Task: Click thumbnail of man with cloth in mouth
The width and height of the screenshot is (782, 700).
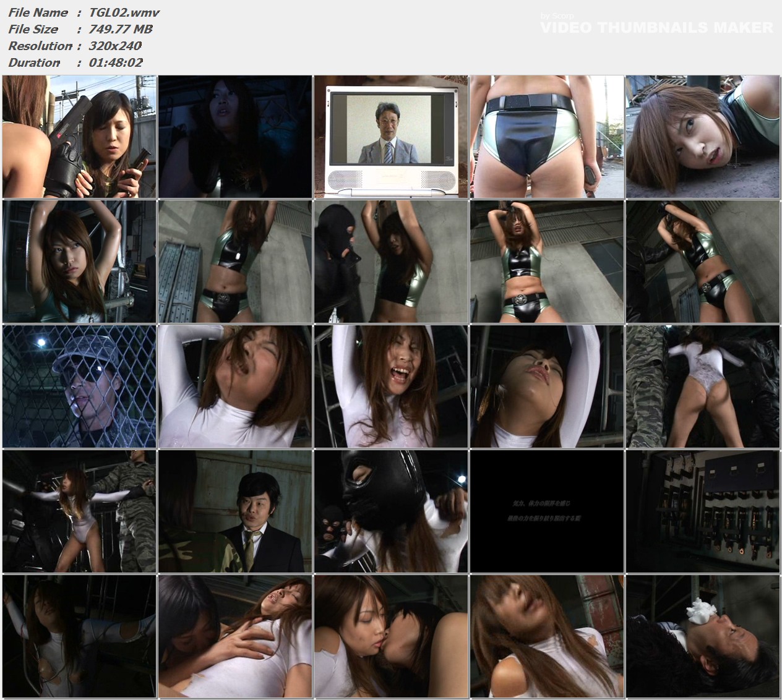Action: (702, 636)
